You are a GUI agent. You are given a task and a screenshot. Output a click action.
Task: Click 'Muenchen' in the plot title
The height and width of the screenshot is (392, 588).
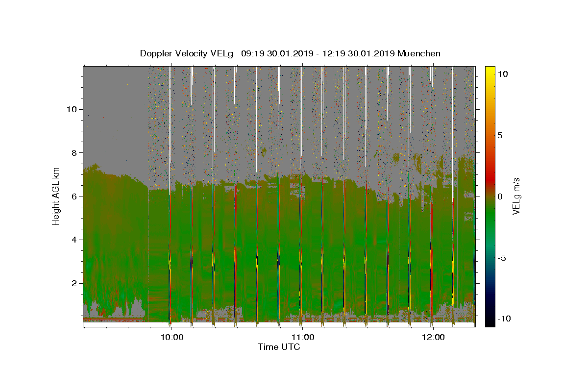419,53
